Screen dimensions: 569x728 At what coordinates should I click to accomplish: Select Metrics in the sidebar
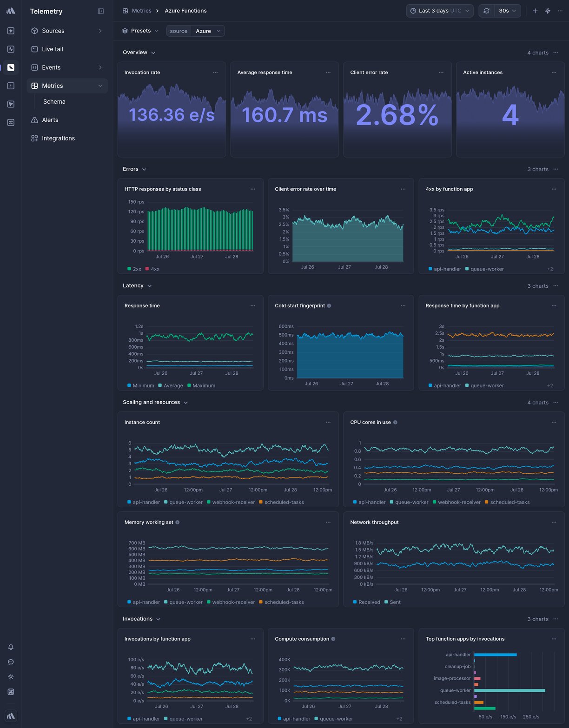click(67, 86)
